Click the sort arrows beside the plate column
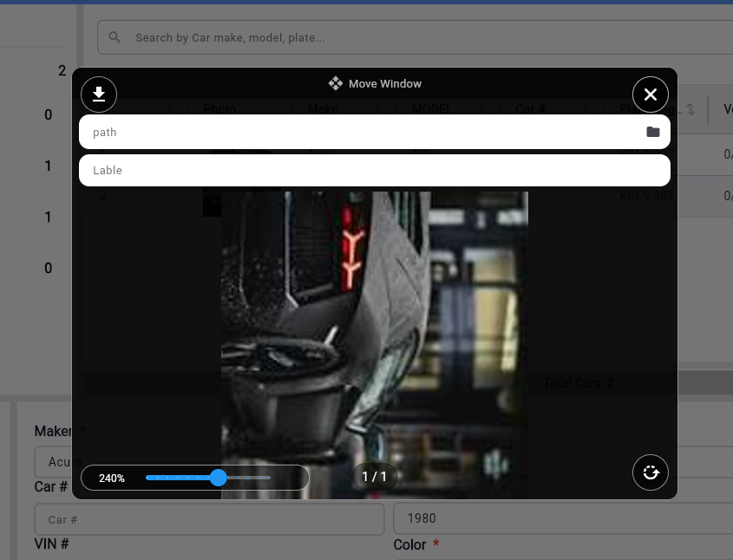This screenshot has width=733, height=560. click(x=690, y=109)
